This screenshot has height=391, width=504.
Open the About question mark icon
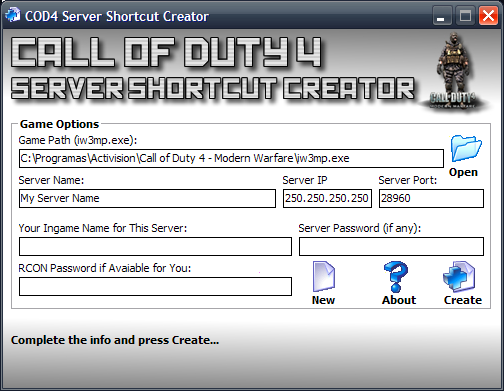(x=396, y=277)
